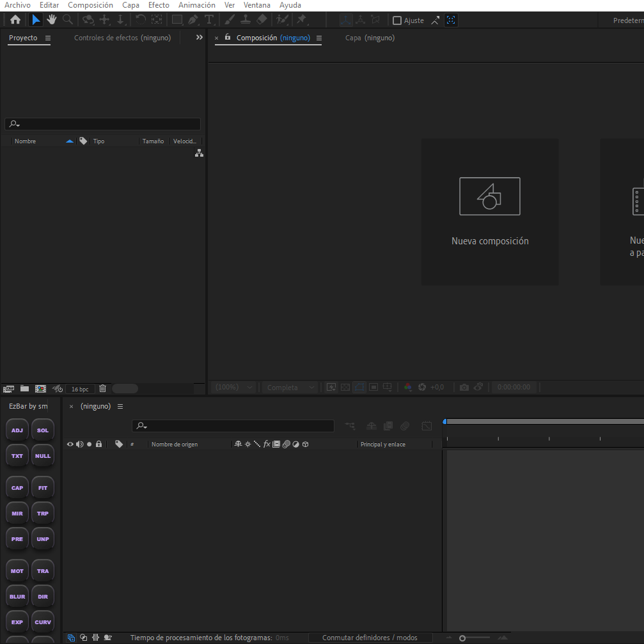644x644 pixels.
Task: Select the Eraser tool
Action: (262, 20)
